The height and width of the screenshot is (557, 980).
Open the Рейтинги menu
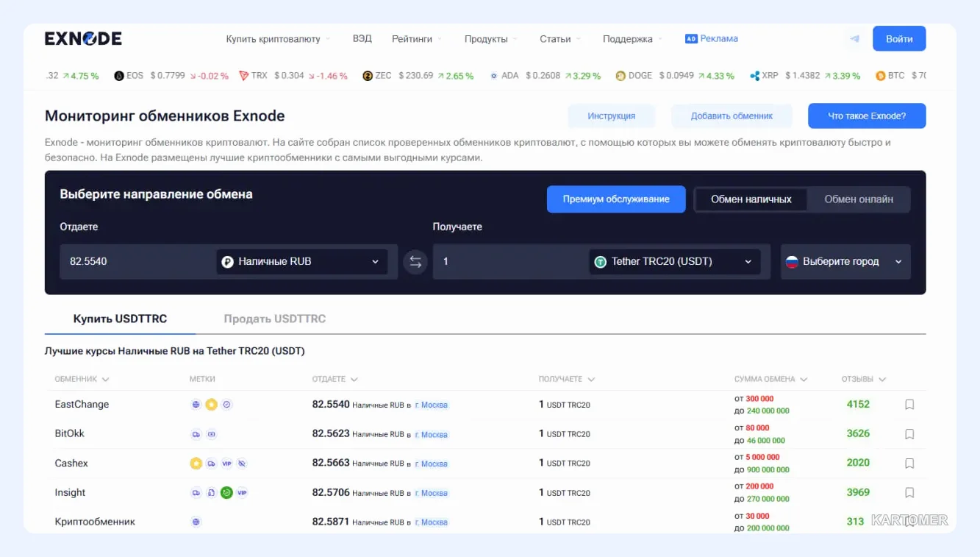click(417, 39)
